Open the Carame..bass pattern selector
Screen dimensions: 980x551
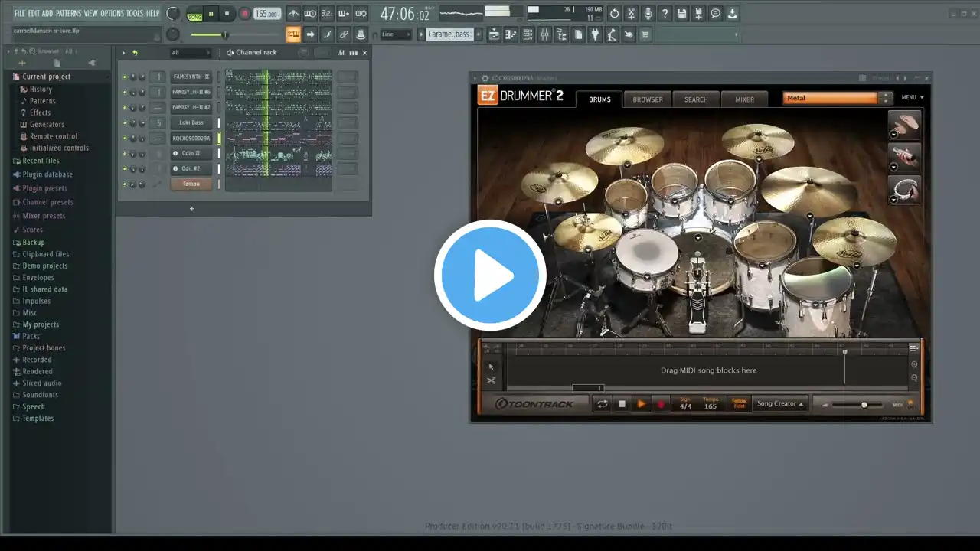click(450, 34)
